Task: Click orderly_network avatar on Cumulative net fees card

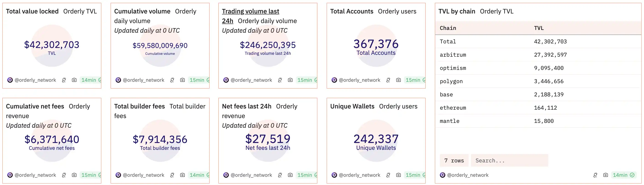Action: (x=10, y=175)
